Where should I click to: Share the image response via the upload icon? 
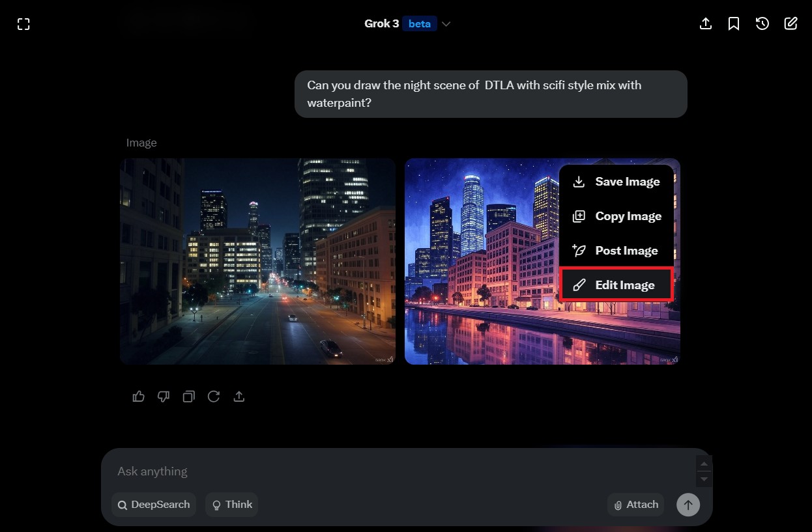pyautogui.click(x=239, y=396)
